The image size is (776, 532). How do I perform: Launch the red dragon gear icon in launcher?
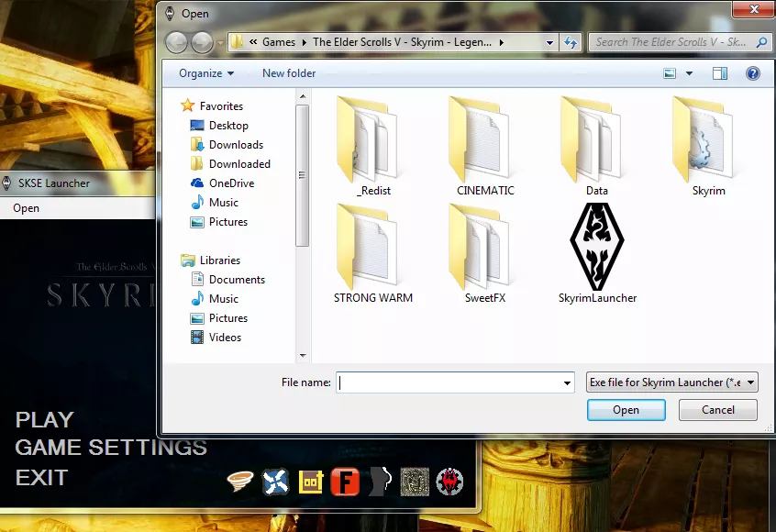[449, 482]
